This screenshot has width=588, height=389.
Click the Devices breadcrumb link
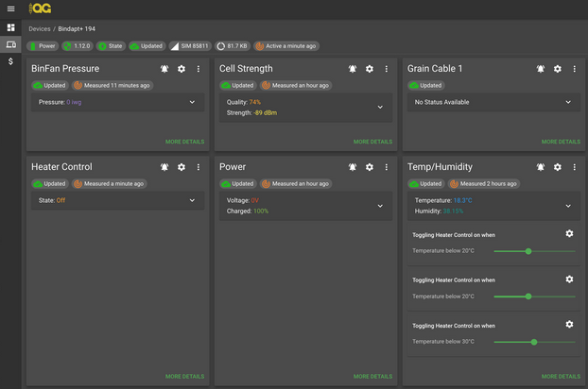pyautogui.click(x=39, y=29)
